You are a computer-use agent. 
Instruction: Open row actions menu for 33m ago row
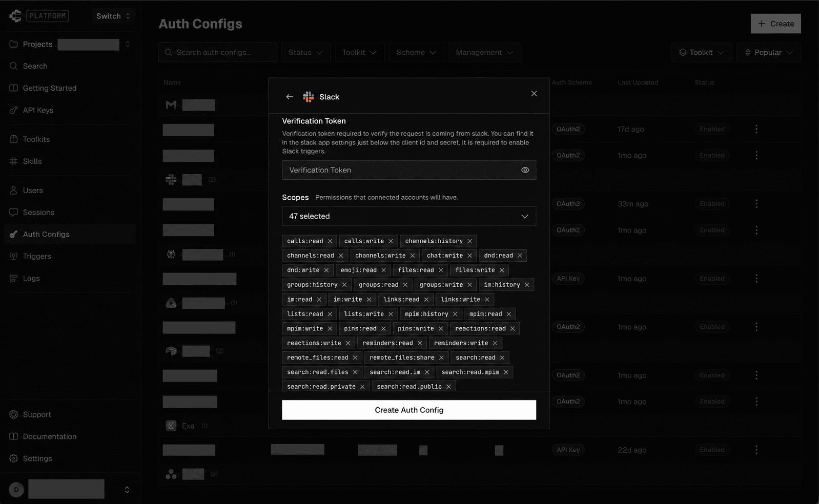[756, 204]
